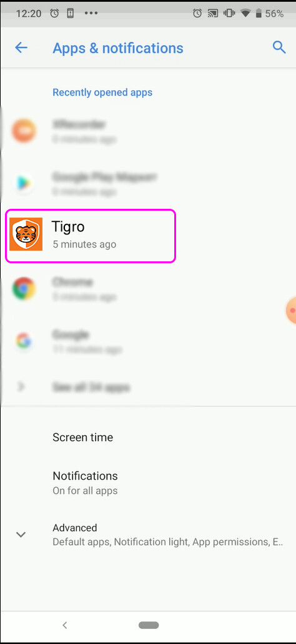Screen dimensions: 296x644
Task: Tap the Google G app icon
Action: click(23, 341)
